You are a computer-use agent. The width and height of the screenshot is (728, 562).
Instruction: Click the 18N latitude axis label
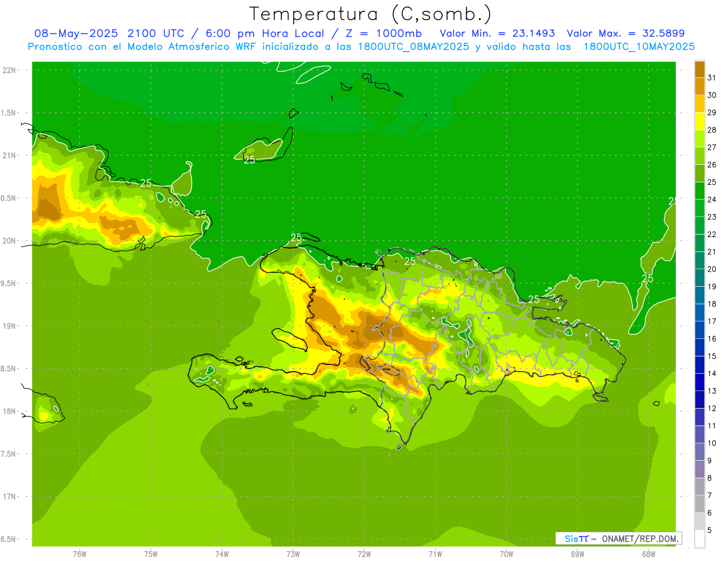(x=9, y=412)
